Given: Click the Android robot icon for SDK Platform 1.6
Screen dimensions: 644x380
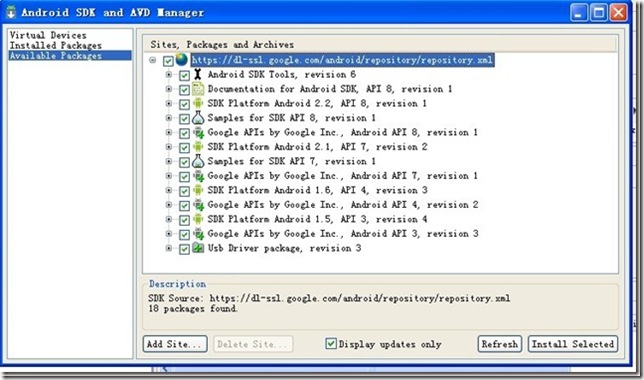Looking at the screenshot, I should pos(198,190).
